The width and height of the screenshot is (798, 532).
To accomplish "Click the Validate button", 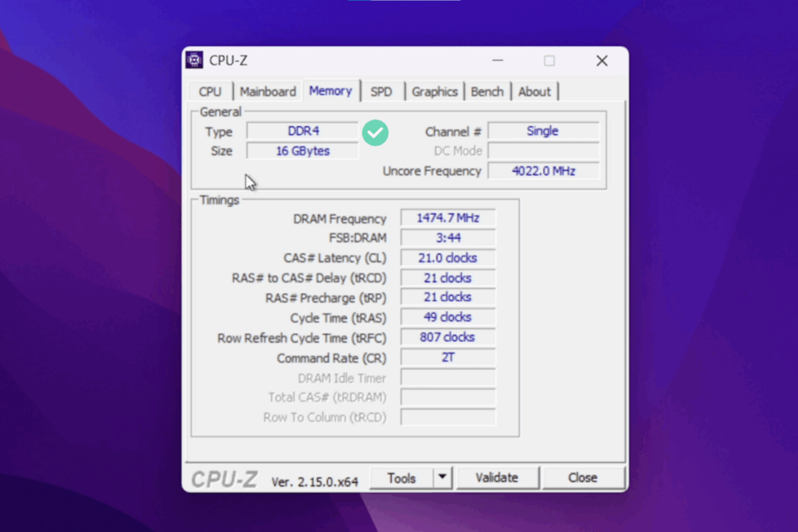I will point(496,477).
